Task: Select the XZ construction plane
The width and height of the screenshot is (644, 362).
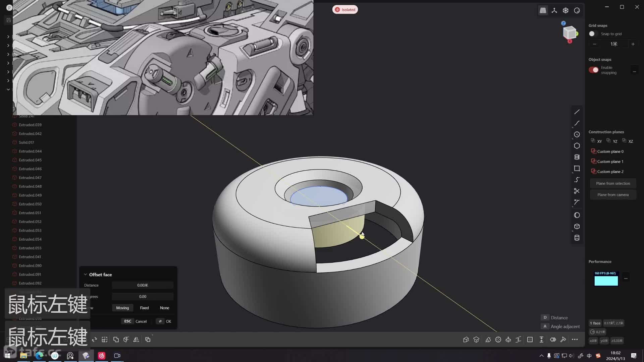Action: pos(628,141)
